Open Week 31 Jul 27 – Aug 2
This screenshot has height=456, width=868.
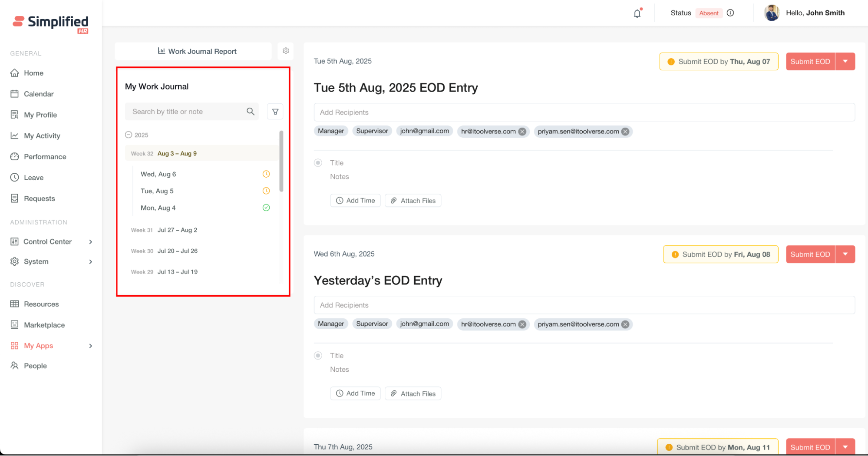pyautogui.click(x=177, y=230)
